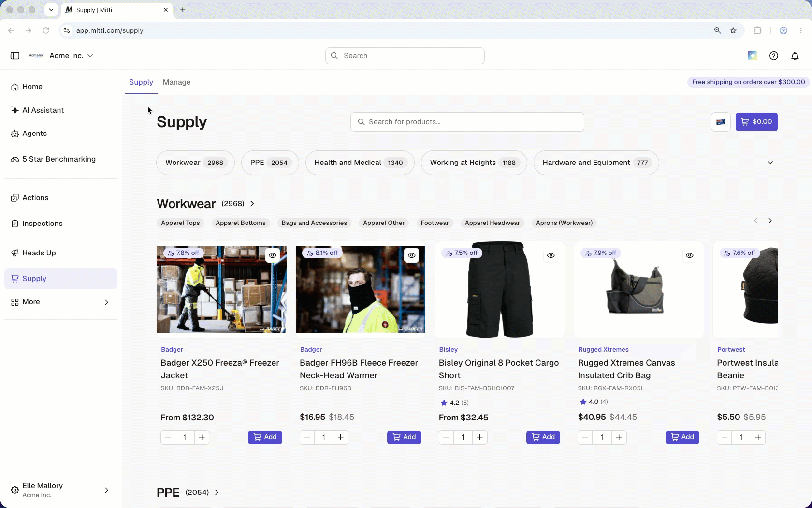Open Rugged Xtremes Crib Bag product image
Viewport: 812px width, 508px height.
coord(639,290)
